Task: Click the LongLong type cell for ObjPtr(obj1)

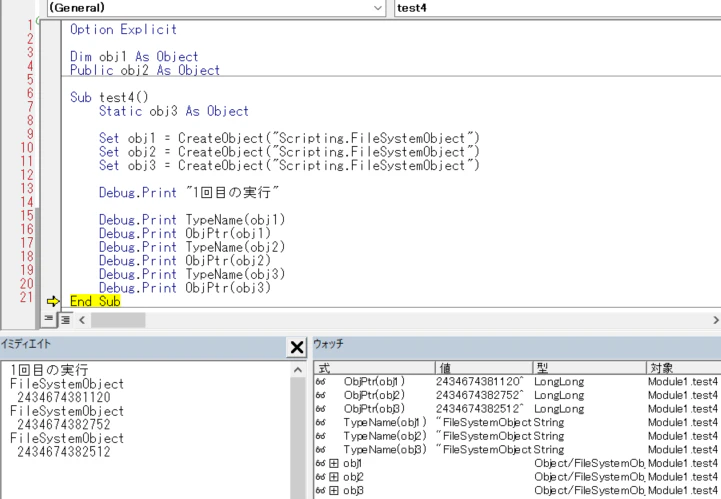Action: (559, 382)
